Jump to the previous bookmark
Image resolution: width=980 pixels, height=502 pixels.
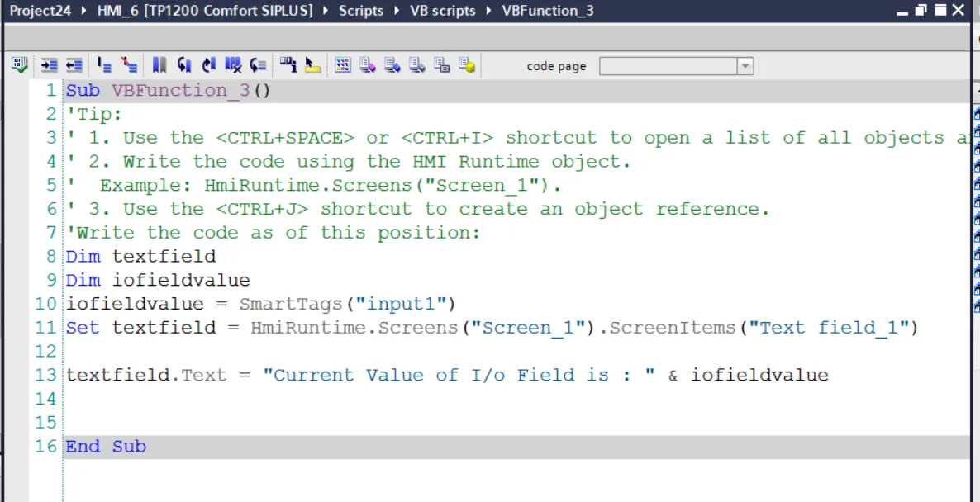pyautogui.click(x=183, y=64)
